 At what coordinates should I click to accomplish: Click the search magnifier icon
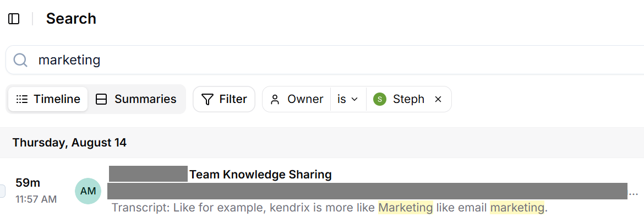pyautogui.click(x=20, y=60)
